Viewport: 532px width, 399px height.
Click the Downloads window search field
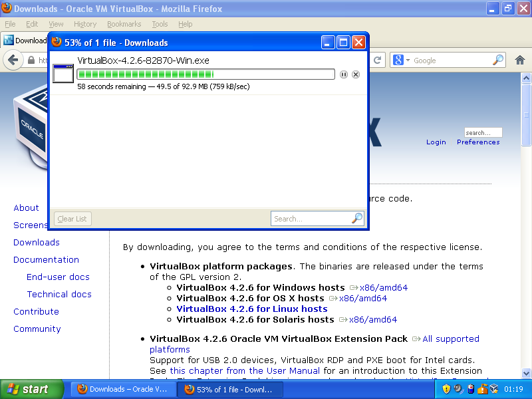(310, 218)
